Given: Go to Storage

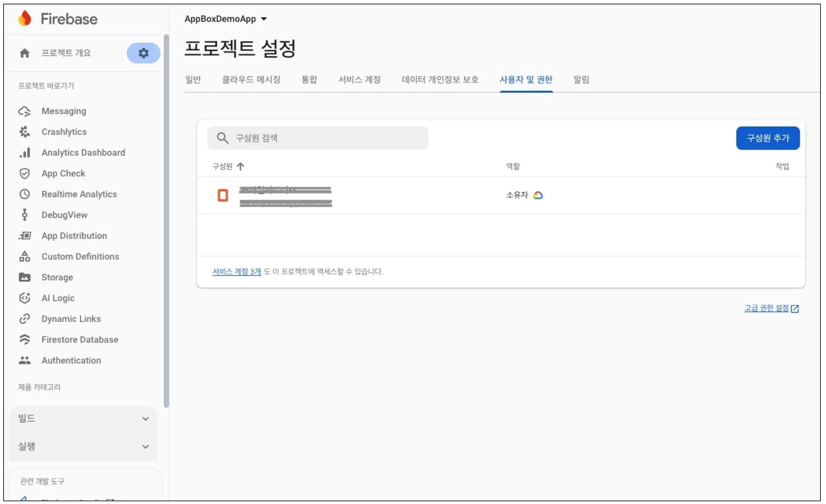Looking at the screenshot, I should 57,277.
